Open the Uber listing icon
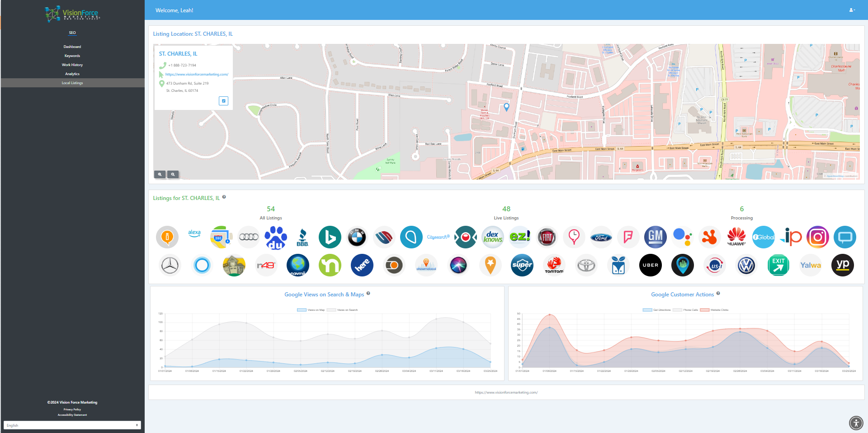 click(651, 265)
